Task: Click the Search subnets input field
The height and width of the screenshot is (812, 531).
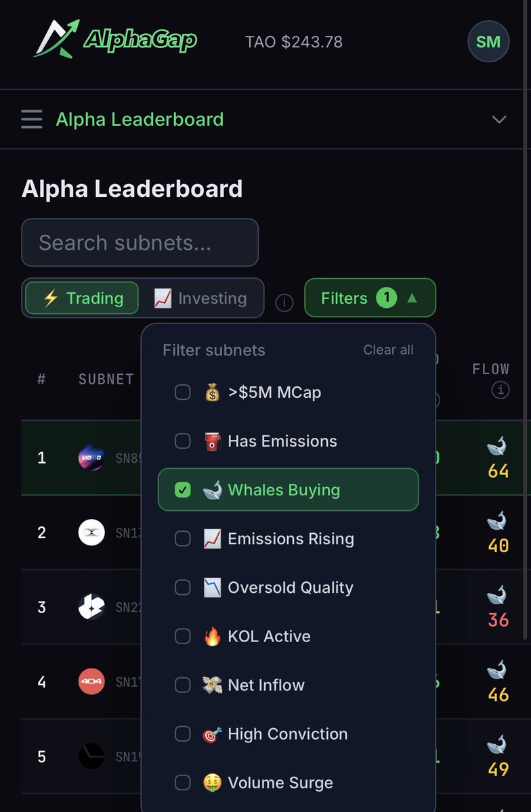Action: [x=140, y=242]
